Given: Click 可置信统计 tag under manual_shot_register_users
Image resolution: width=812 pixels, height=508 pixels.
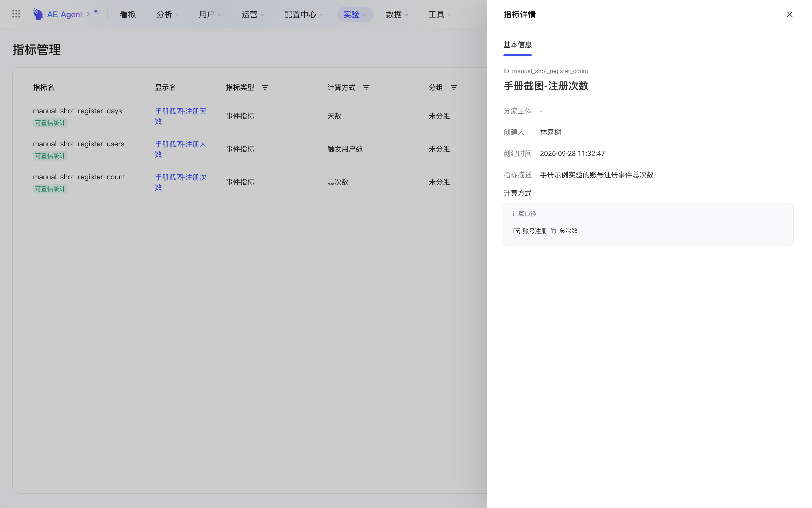Looking at the screenshot, I should pyautogui.click(x=50, y=156).
